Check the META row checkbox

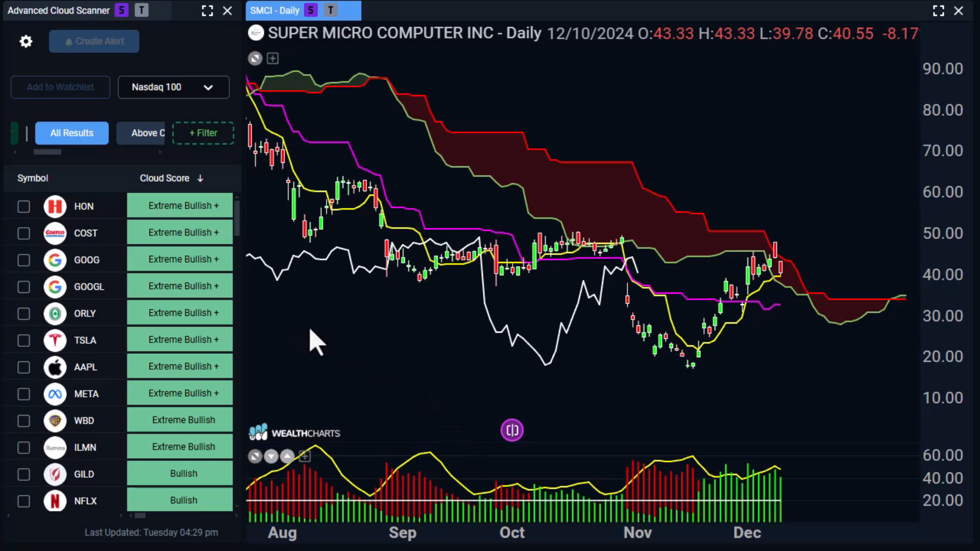pyautogui.click(x=23, y=394)
